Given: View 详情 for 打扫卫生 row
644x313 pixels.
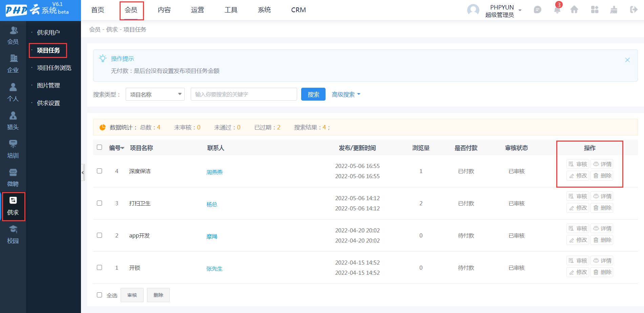Looking at the screenshot, I should pos(602,196).
